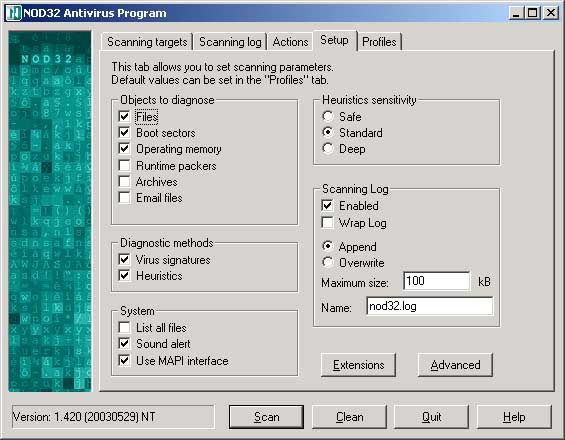Screen dimensions: 565x440
Task: Click the Version 1.420 status text
Action: click(x=84, y=417)
